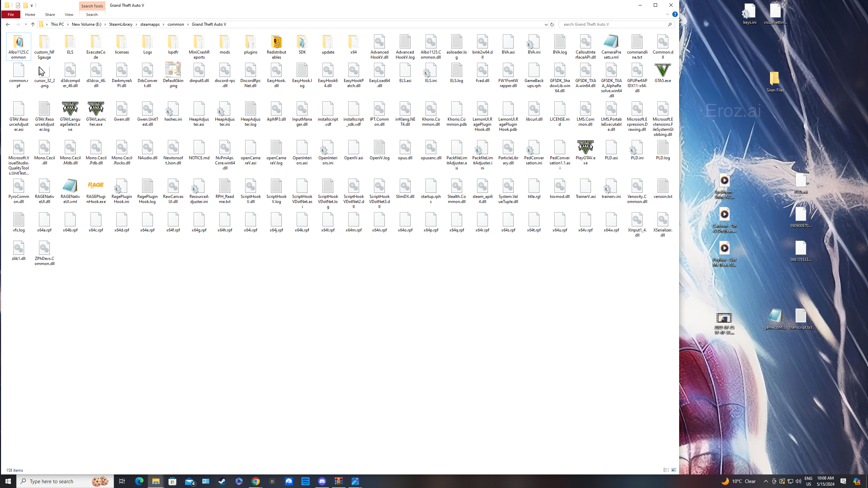Click steamapps in the breadcrumb path
Screen dimensions: 868x488
pos(150,24)
